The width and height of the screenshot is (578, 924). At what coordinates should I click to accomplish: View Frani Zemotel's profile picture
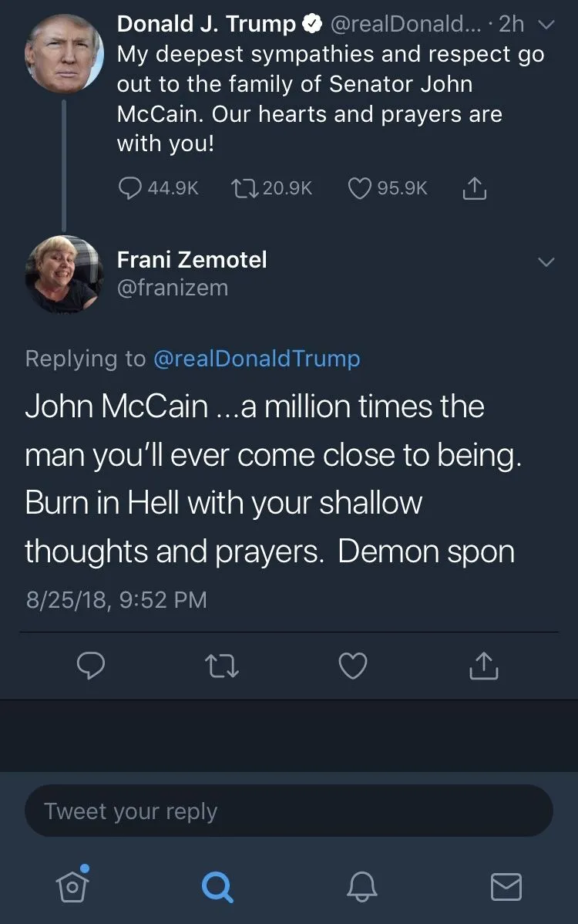pos(64,274)
